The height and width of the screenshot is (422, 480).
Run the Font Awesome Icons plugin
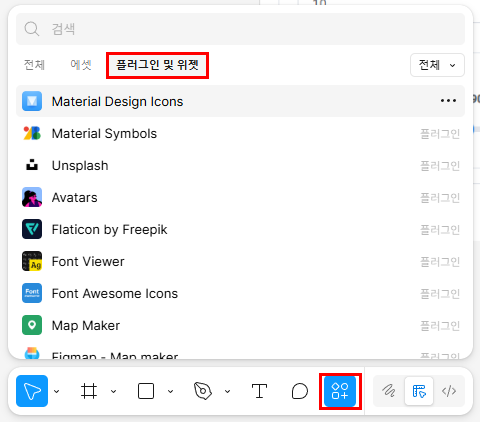240,293
